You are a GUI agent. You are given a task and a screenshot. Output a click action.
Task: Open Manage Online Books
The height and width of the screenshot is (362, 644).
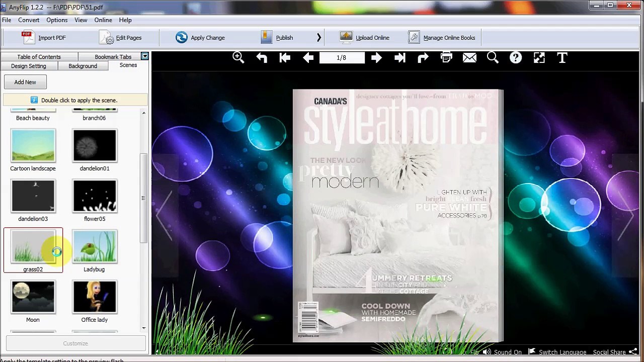pos(442,38)
